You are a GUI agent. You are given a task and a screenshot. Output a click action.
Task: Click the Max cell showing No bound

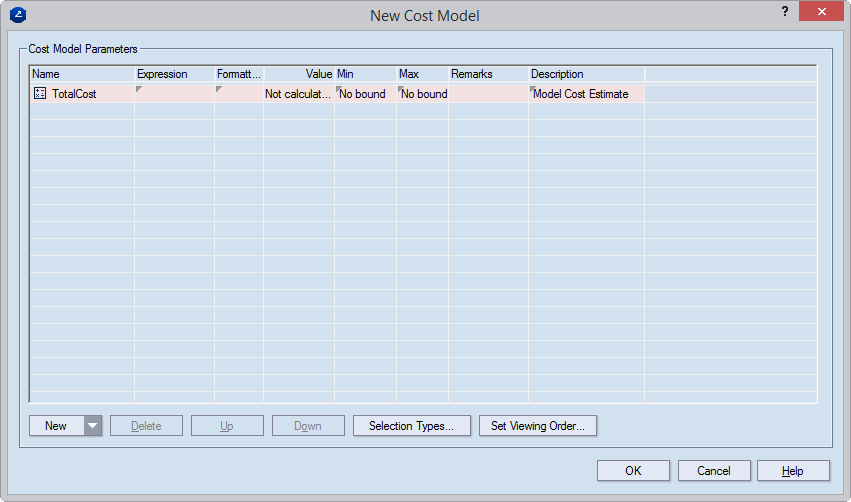click(x=423, y=94)
